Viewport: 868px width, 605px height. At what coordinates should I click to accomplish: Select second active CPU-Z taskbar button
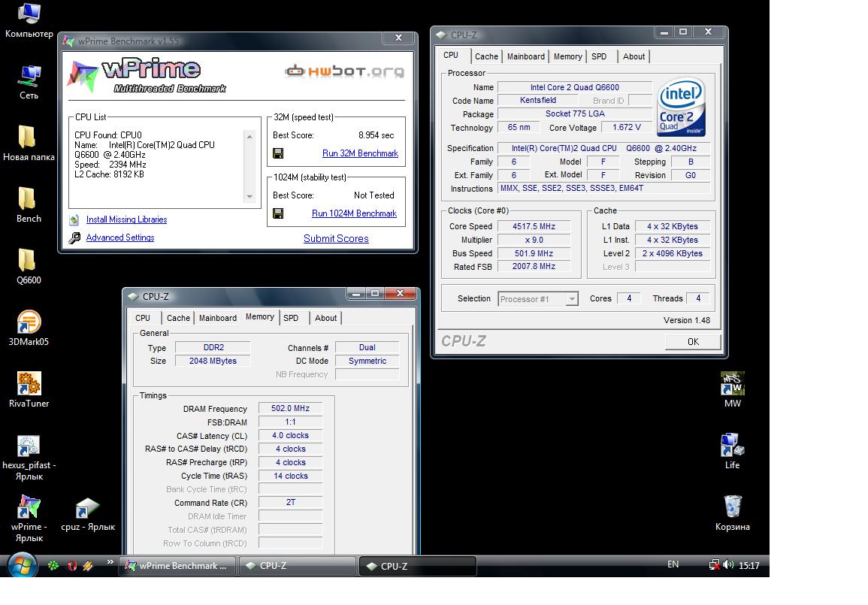coord(418,566)
